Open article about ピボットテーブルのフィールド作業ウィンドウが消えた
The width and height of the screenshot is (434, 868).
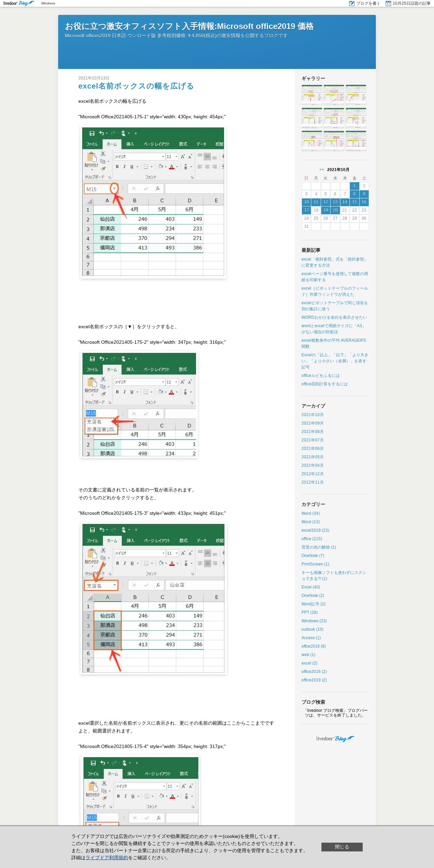(335, 291)
